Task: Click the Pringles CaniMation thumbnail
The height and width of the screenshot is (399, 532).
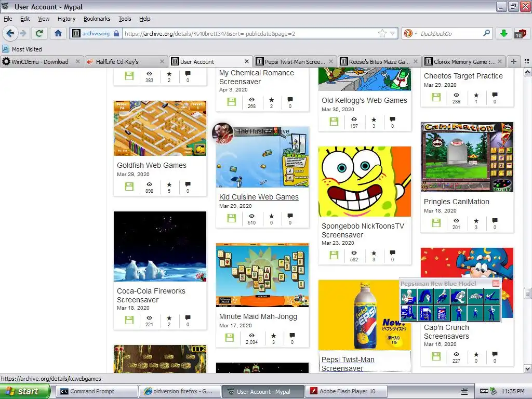Action: (467, 157)
